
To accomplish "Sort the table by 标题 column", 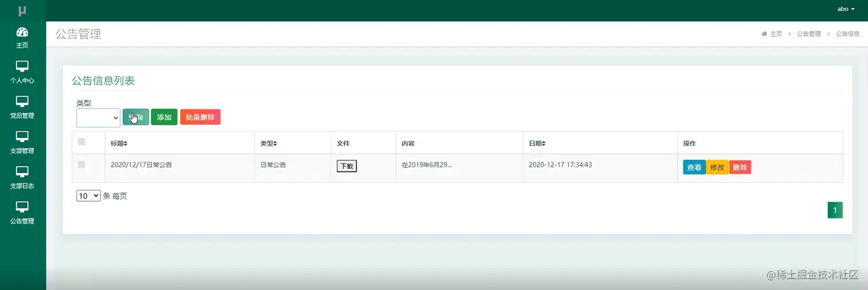I will [x=119, y=143].
